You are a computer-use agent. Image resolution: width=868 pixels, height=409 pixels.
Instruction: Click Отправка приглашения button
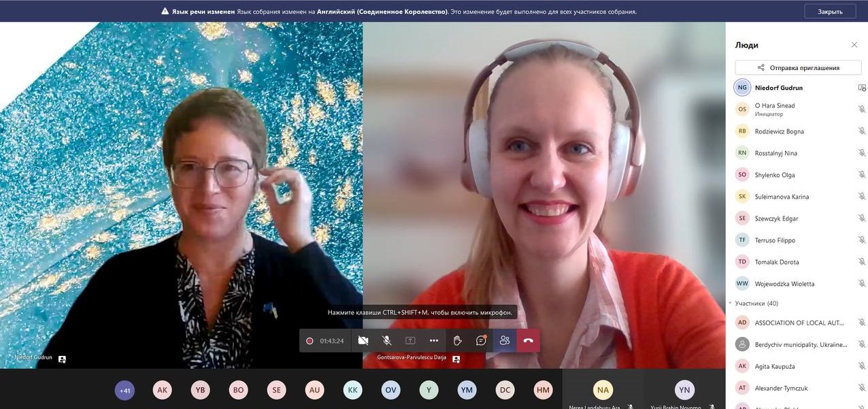point(798,67)
